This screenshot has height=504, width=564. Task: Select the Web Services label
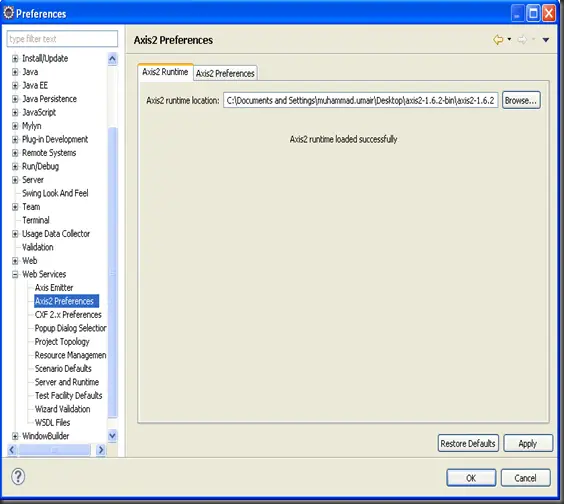pyautogui.click(x=44, y=274)
